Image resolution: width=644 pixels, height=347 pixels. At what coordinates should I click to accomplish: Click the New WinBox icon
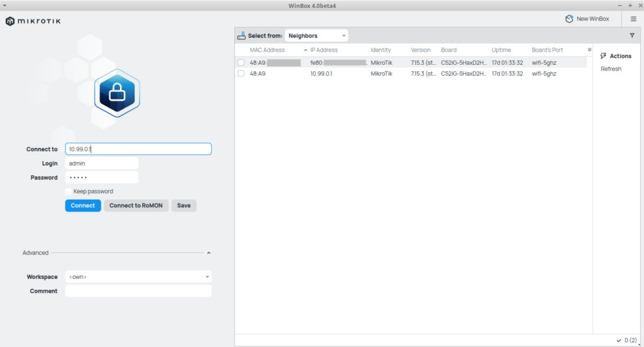(569, 19)
